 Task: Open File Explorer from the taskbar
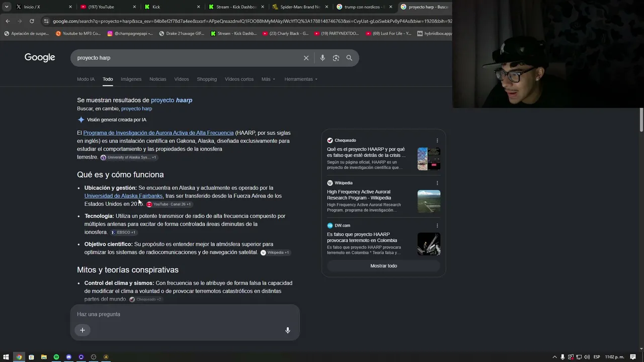(44, 357)
